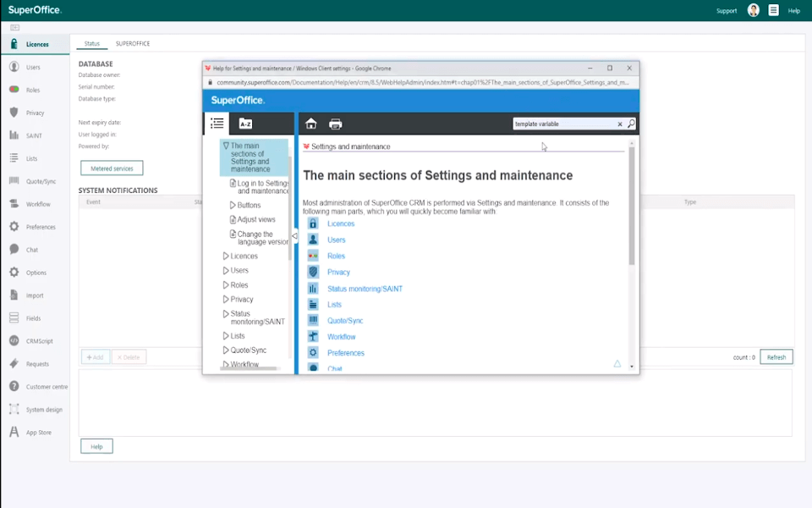This screenshot has height=508, width=812.
Task: Follow the Preferences link in help content
Action: (346, 353)
